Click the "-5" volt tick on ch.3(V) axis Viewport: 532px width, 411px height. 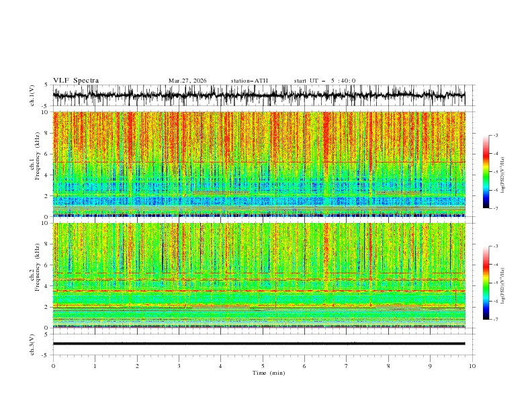coord(45,355)
